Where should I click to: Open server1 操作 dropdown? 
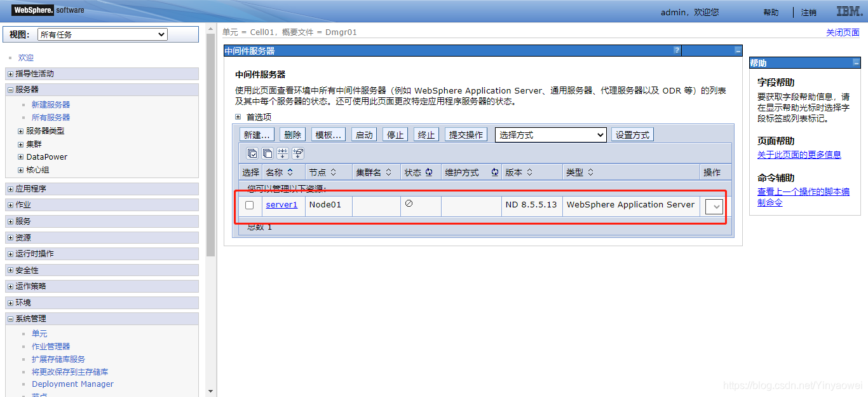pyautogui.click(x=714, y=207)
